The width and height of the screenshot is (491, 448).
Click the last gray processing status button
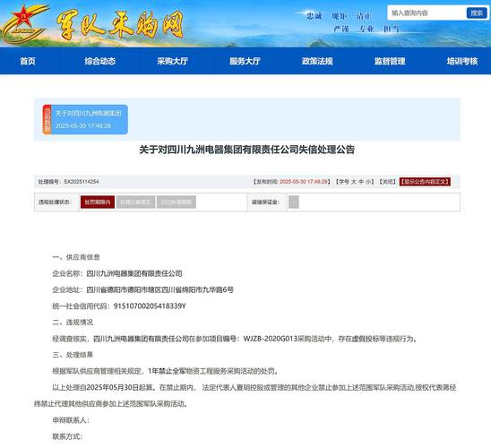(x=177, y=202)
